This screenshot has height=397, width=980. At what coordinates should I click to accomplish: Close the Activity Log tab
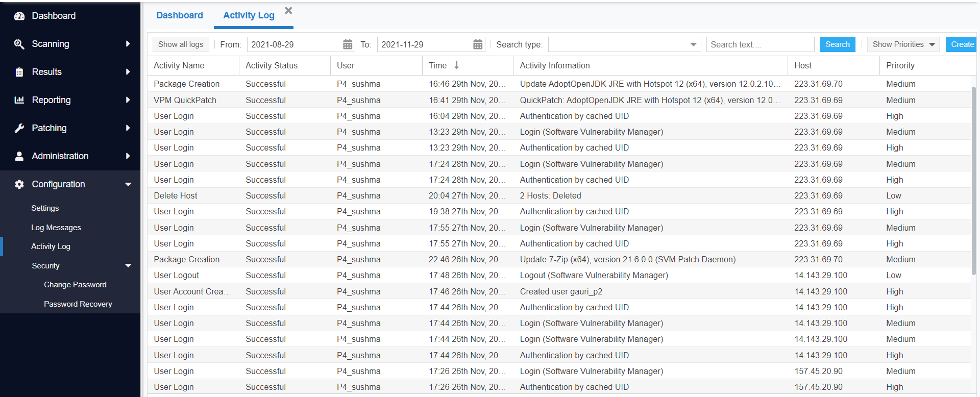pos(288,11)
